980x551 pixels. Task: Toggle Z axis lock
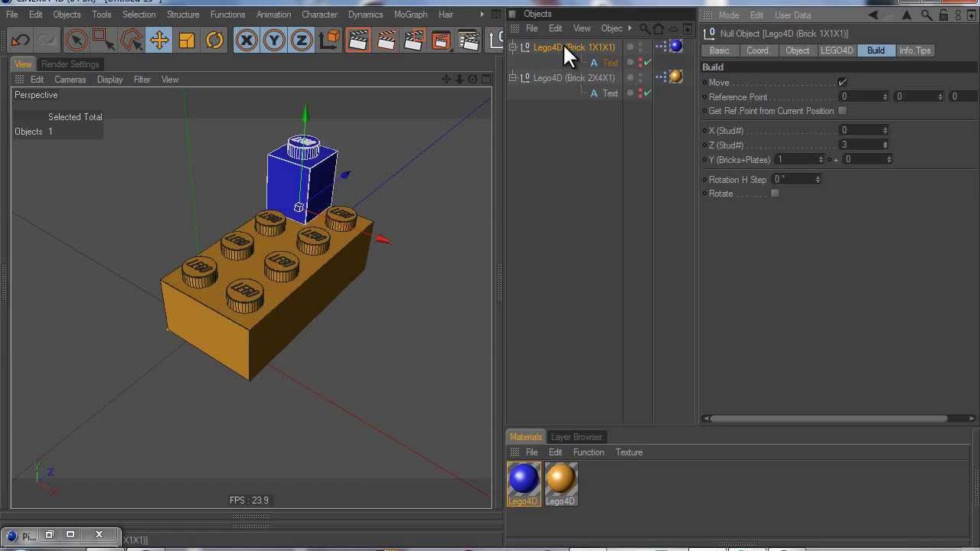[302, 40]
